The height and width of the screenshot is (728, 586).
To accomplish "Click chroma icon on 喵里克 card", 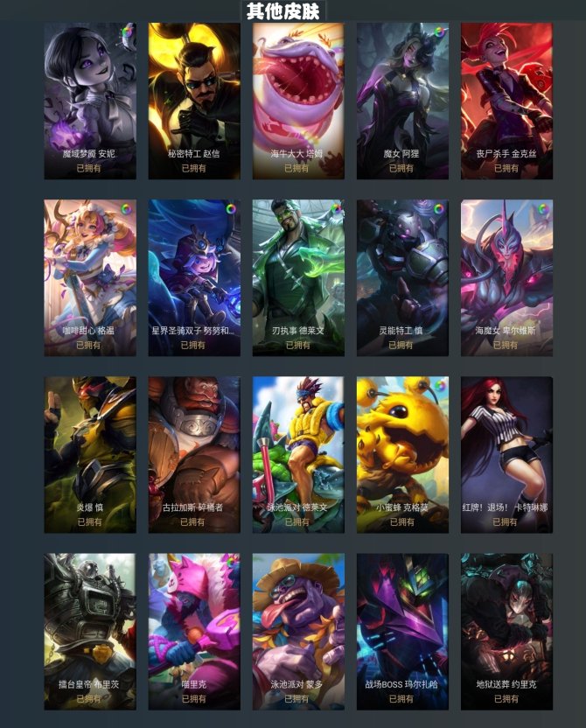I will [231, 563].
